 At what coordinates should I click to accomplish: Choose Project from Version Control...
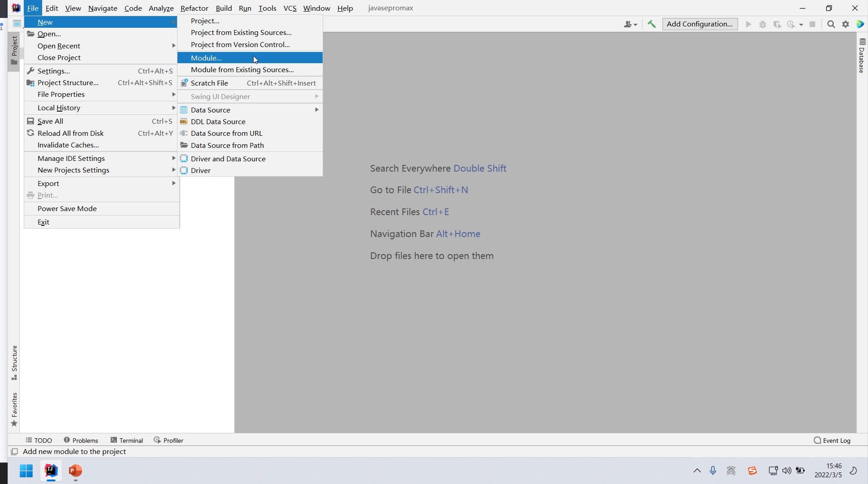240,45
